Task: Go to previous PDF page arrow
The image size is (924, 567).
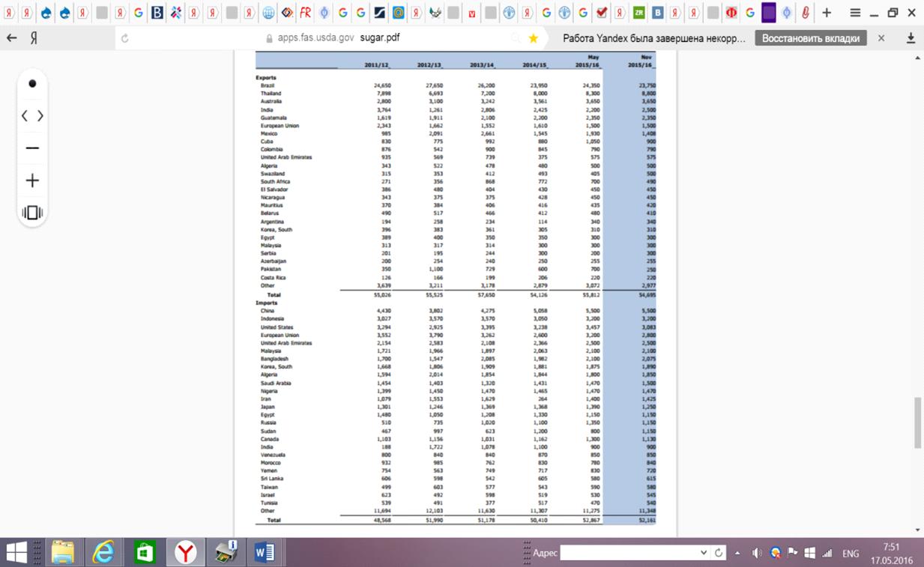Action: (x=25, y=116)
